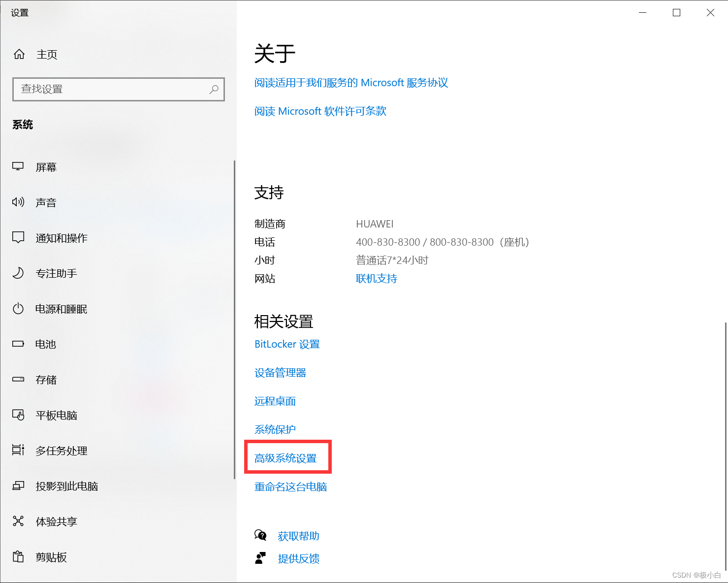728x583 pixels.
Task: Click the 电话 row label
Action: (x=265, y=242)
